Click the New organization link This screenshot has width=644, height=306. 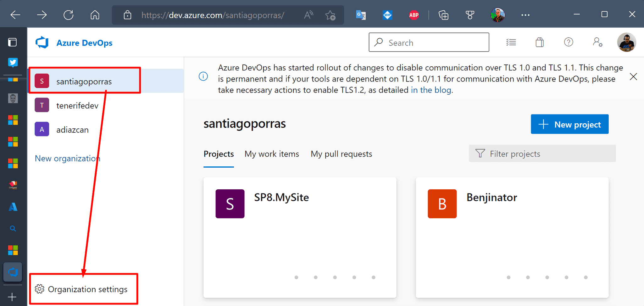click(x=68, y=158)
